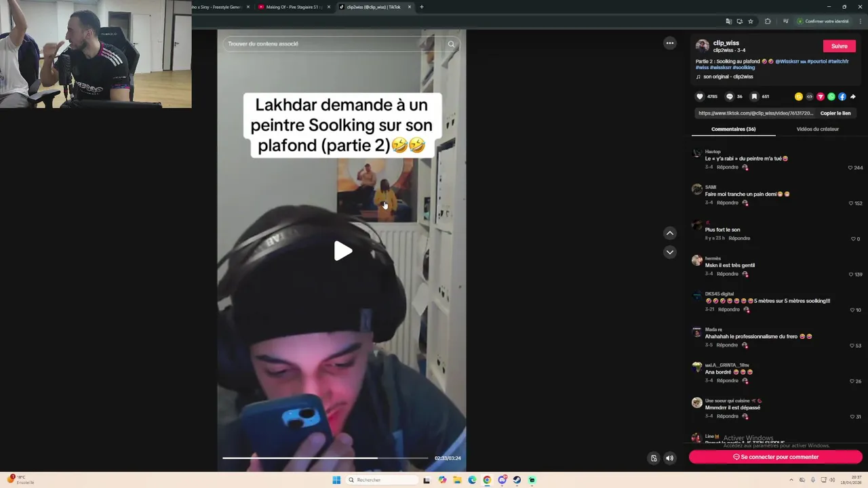
Task: Open the taskbar clock showing 20:37
Action: (x=851, y=480)
